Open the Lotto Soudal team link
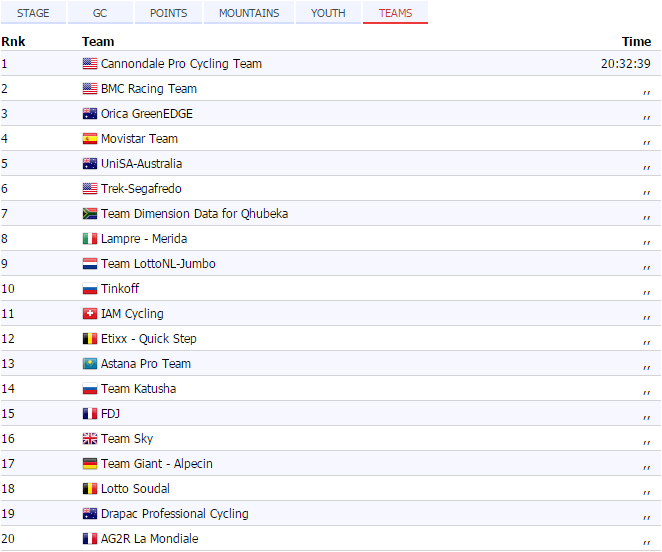The height and width of the screenshot is (552, 662). 135,489
